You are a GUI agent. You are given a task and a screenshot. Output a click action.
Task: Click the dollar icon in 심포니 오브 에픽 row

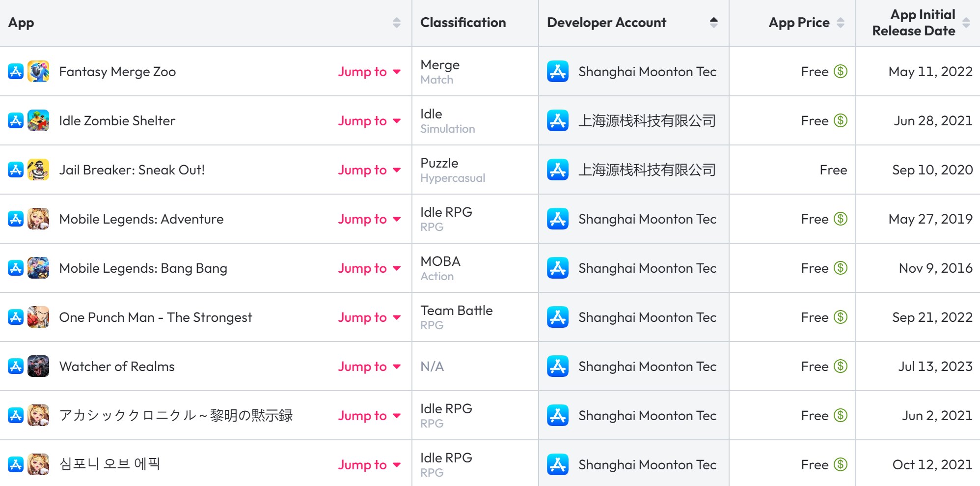(841, 464)
